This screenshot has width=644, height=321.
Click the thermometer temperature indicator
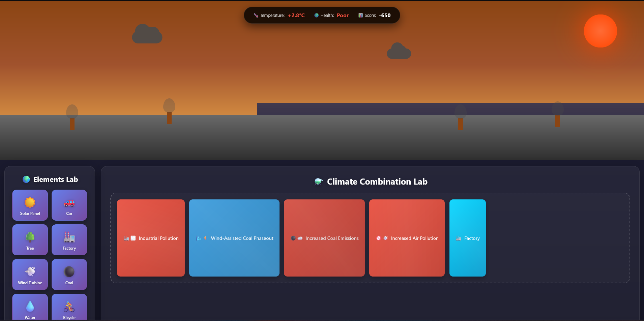click(256, 15)
